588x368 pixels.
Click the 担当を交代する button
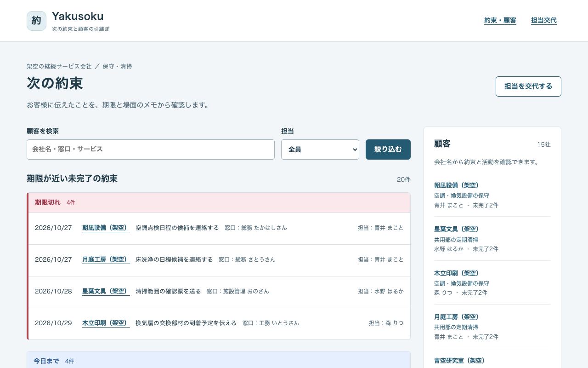(528, 86)
